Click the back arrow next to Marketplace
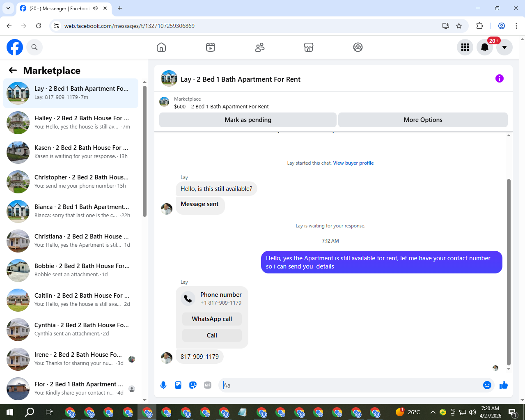Screen dimensions: 525x420 pyautogui.click(x=13, y=70)
